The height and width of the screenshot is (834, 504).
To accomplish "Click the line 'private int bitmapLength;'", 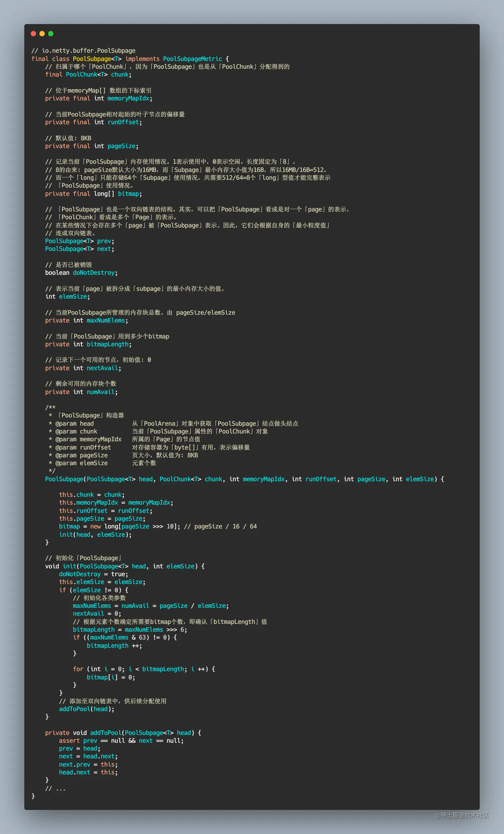I will point(88,344).
